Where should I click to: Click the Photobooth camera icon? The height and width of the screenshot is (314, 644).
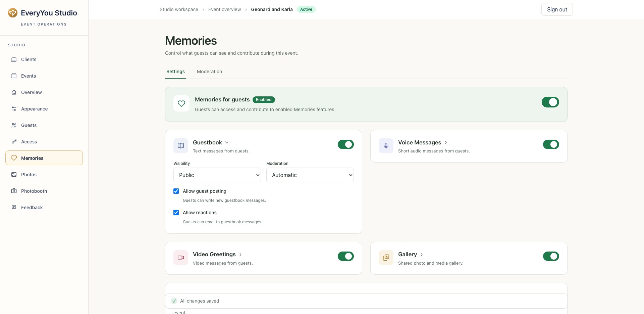pyautogui.click(x=14, y=191)
